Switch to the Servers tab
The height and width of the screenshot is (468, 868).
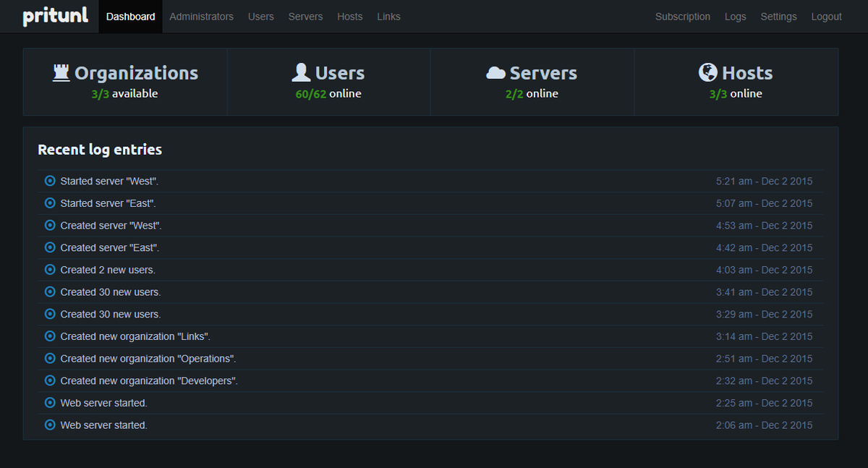[305, 16]
